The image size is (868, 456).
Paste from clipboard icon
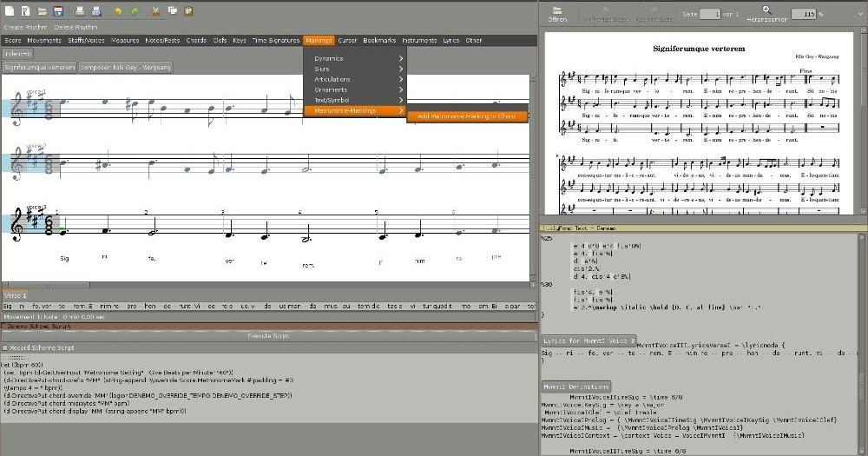188,11
